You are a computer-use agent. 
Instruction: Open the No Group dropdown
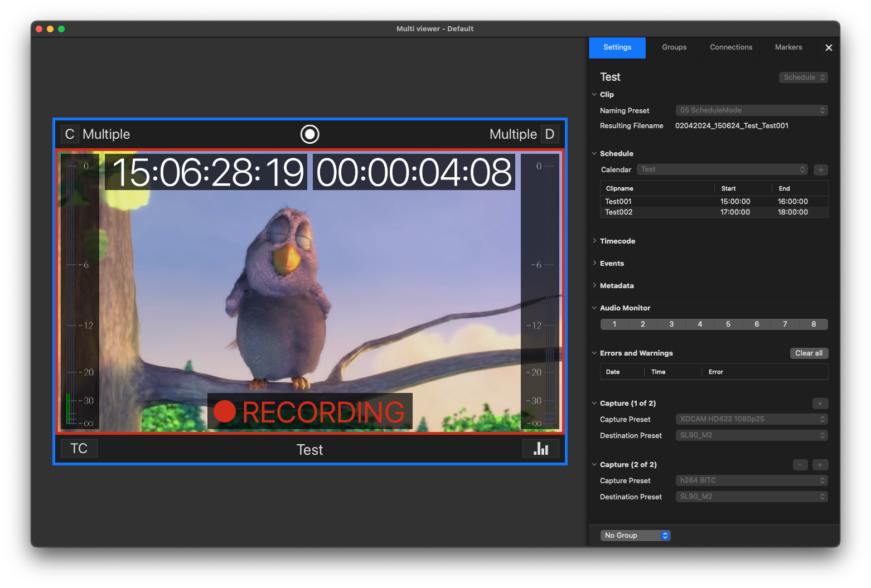635,536
